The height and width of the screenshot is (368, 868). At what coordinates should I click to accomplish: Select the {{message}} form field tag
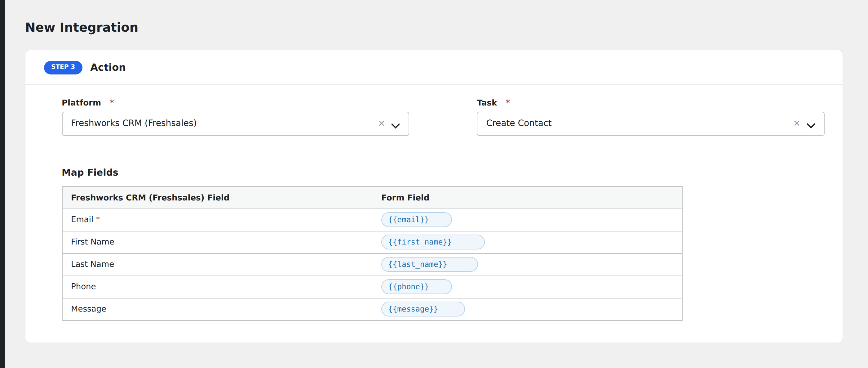[x=423, y=309]
